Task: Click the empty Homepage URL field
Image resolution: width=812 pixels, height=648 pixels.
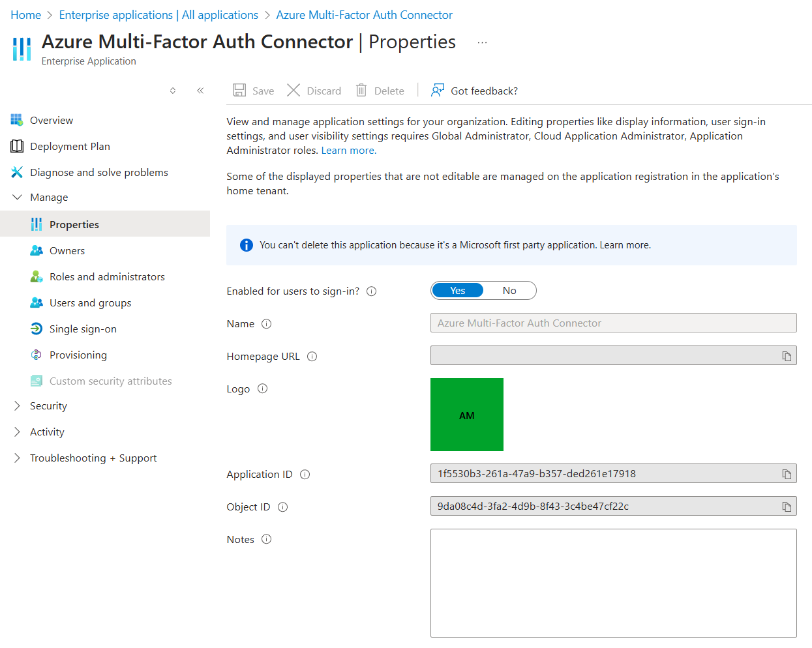Action: coord(614,355)
